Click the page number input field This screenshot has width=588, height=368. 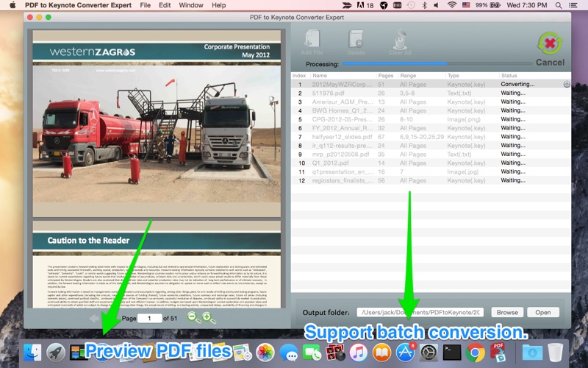149,319
